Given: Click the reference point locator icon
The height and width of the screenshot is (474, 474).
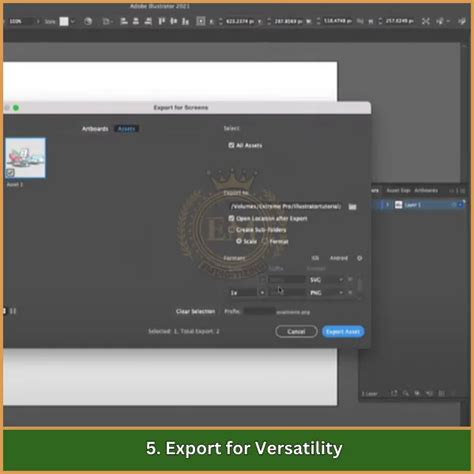Looking at the screenshot, I should pyautogui.click(x=201, y=21).
